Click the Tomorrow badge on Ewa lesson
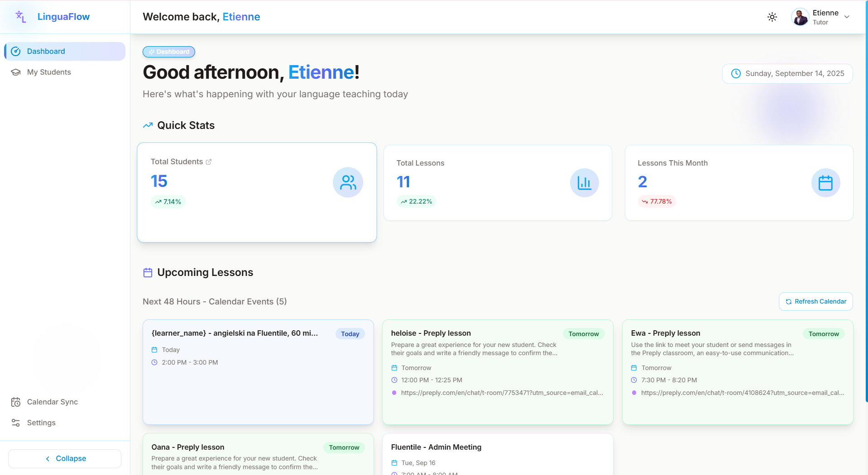 [x=824, y=334]
